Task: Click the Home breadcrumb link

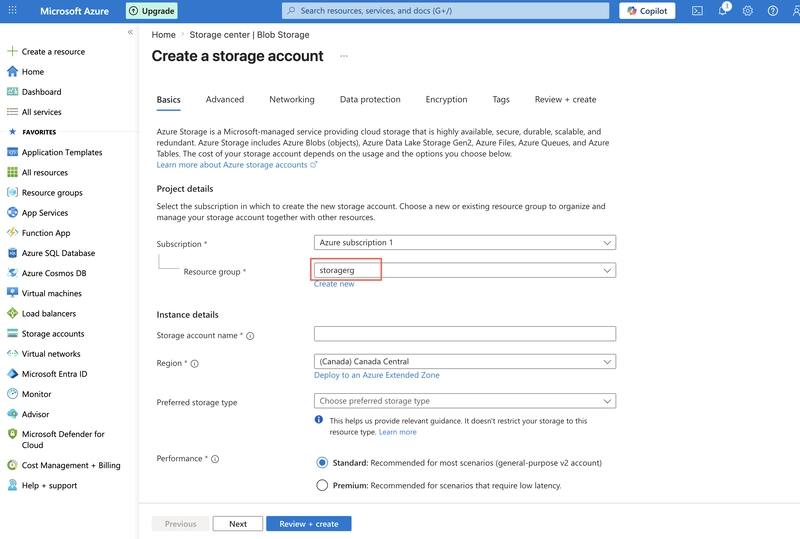Action: click(163, 35)
